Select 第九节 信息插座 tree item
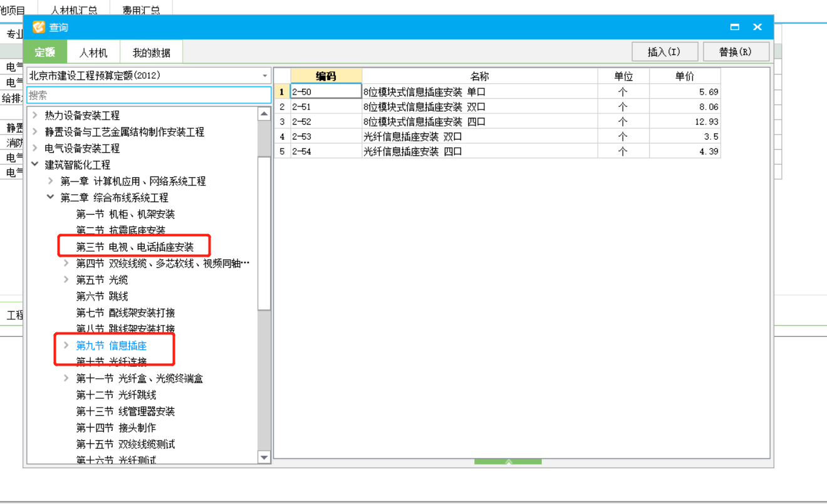Screen dimensions: 827x504 [112, 346]
